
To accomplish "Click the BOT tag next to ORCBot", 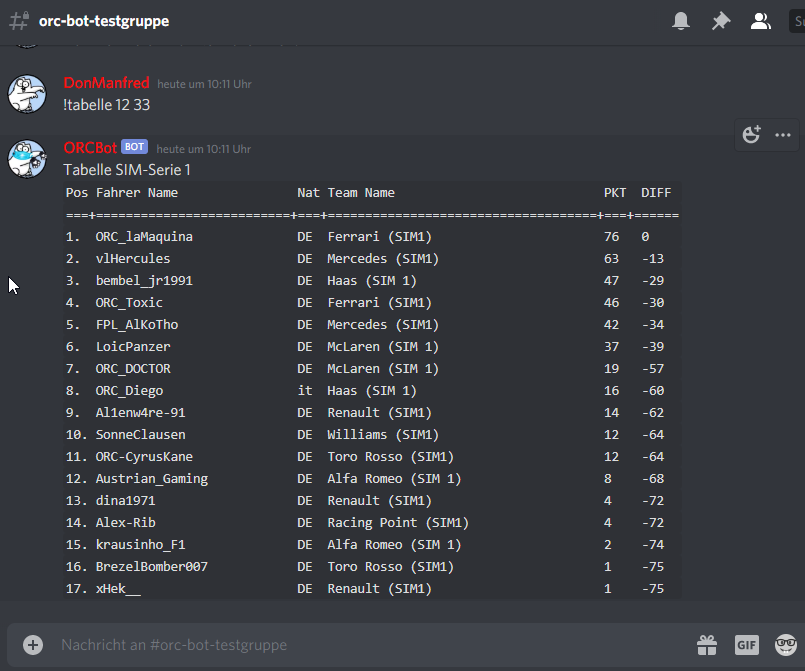I will (135, 147).
